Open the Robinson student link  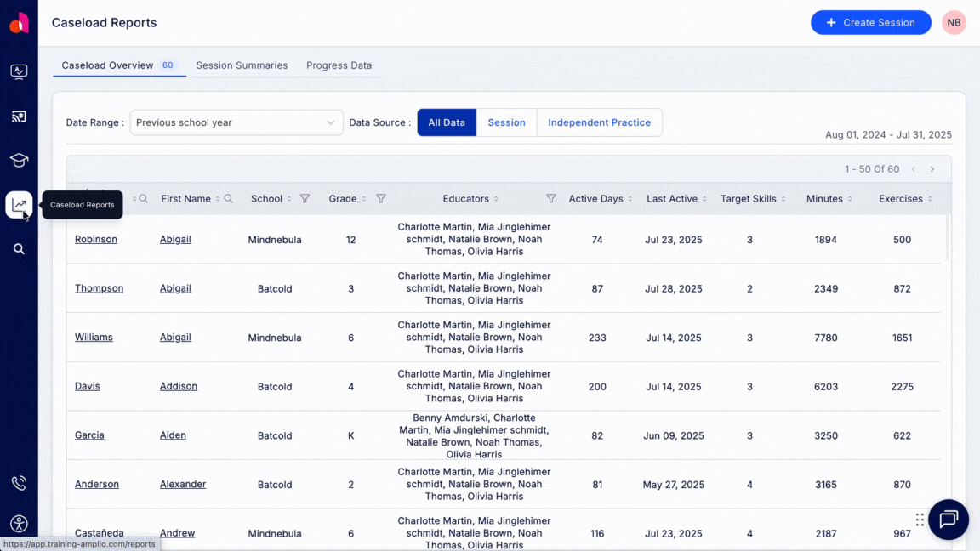click(96, 240)
